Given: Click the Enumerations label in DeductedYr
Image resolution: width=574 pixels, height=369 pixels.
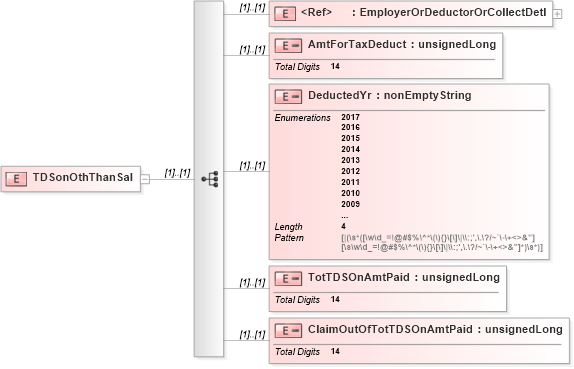Looking at the screenshot, I should (x=302, y=118).
